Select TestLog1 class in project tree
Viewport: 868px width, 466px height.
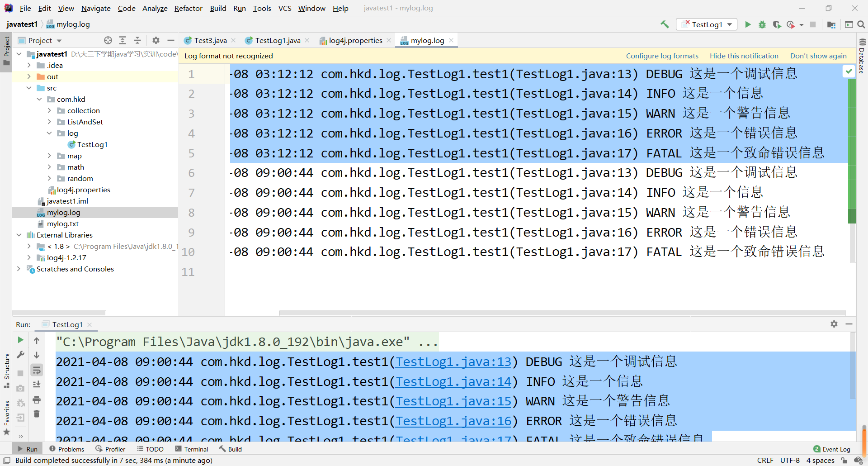(x=92, y=145)
